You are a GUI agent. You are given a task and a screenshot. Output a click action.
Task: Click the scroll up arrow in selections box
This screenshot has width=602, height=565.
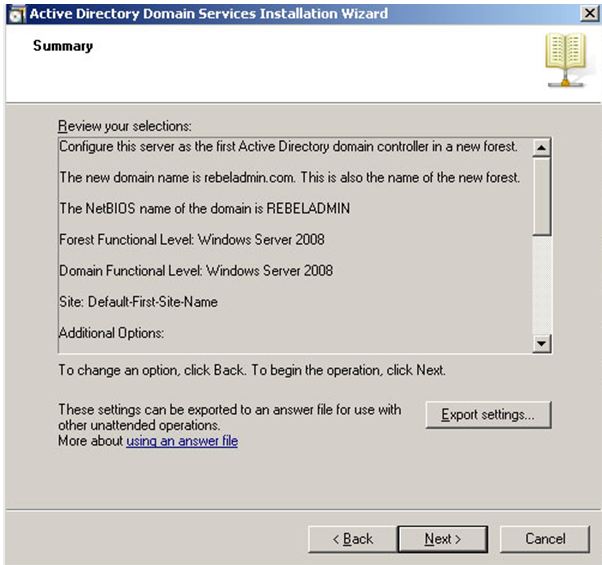[542, 147]
